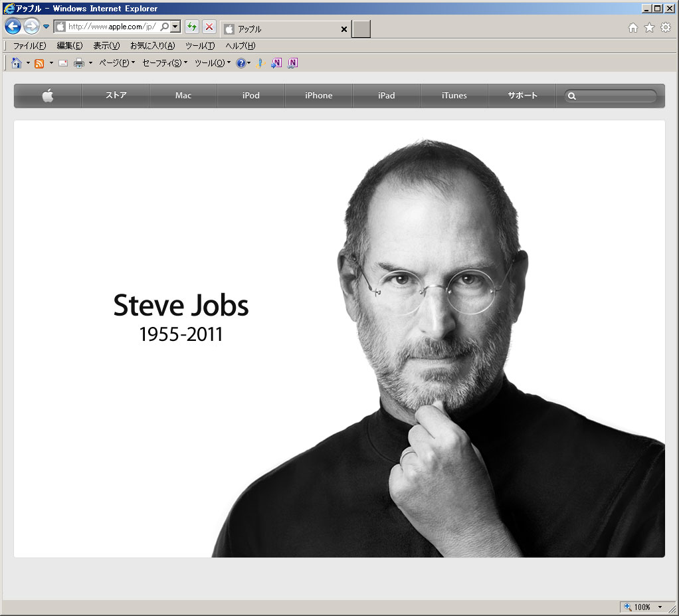Expand the Print options dropdown arrow
The width and height of the screenshot is (679, 616).
pyautogui.click(x=90, y=63)
